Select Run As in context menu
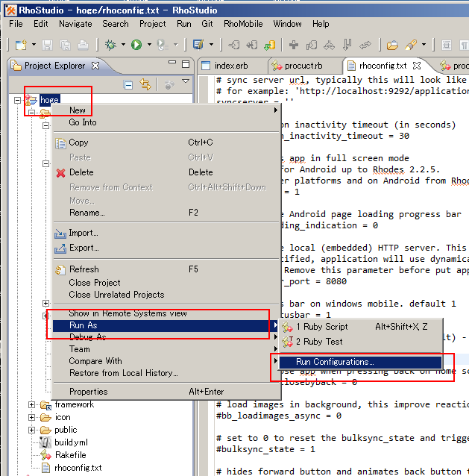 click(166, 325)
